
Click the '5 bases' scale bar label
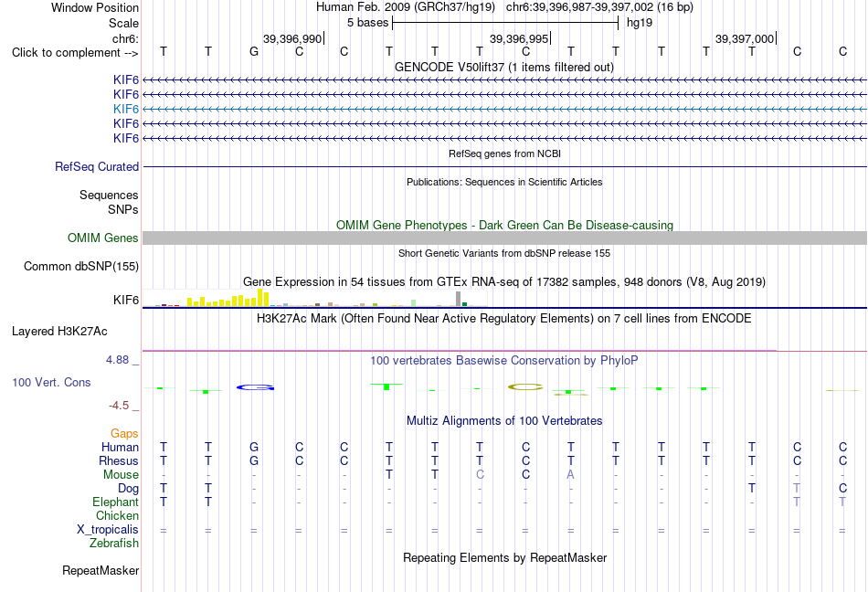pos(367,23)
